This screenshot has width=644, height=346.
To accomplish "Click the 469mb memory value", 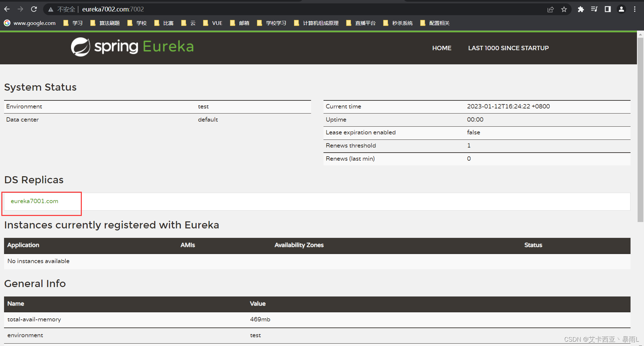I will click(260, 319).
